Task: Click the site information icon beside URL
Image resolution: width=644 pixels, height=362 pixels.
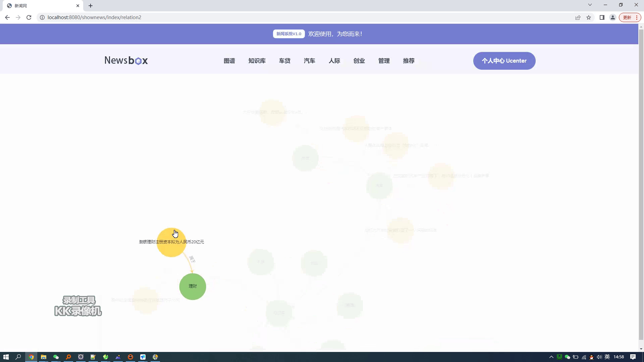Action: pyautogui.click(x=42, y=17)
